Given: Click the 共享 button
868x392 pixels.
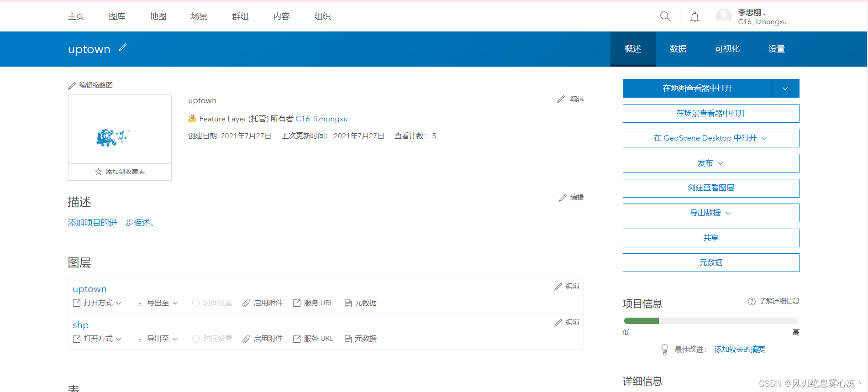Looking at the screenshot, I should pos(711,238).
